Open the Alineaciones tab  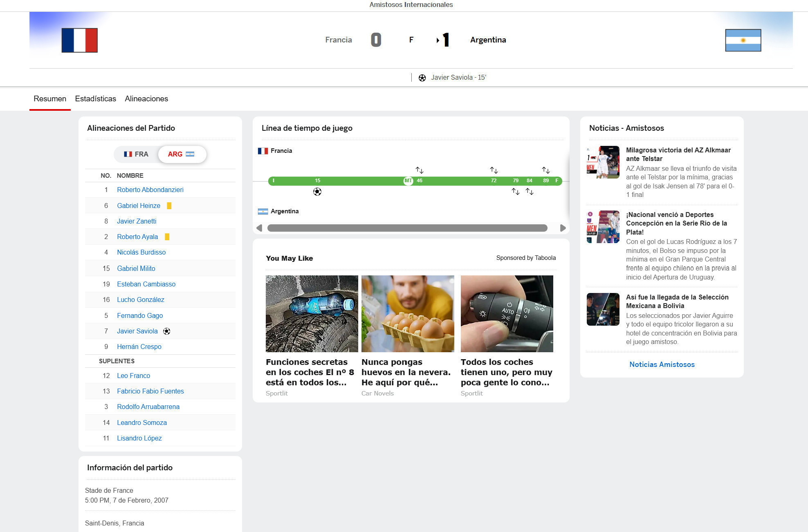[146, 98]
